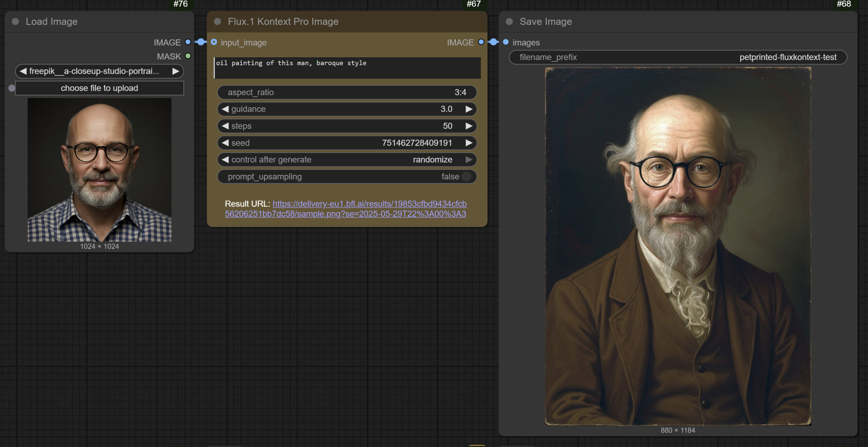Toggle the prompt_upsampling switch
Screen dimensions: 868x447
pos(467,177)
